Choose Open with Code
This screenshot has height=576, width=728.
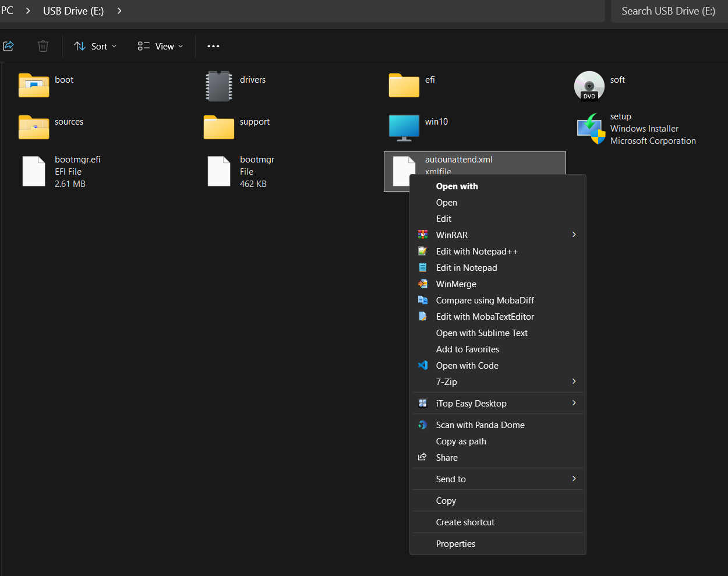(x=498, y=366)
